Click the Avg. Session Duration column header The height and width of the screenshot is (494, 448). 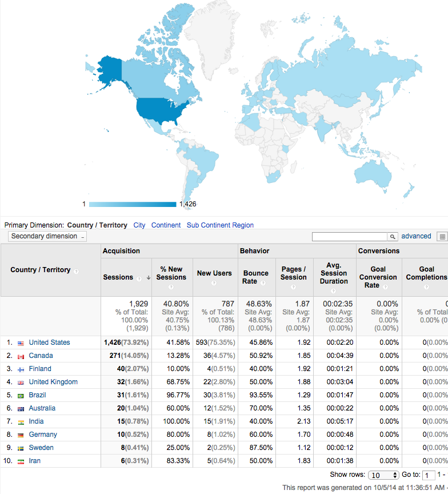point(335,277)
